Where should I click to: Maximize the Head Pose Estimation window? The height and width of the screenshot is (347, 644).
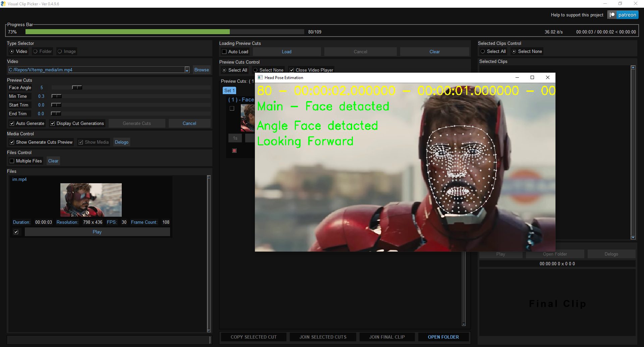coord(532,77)
